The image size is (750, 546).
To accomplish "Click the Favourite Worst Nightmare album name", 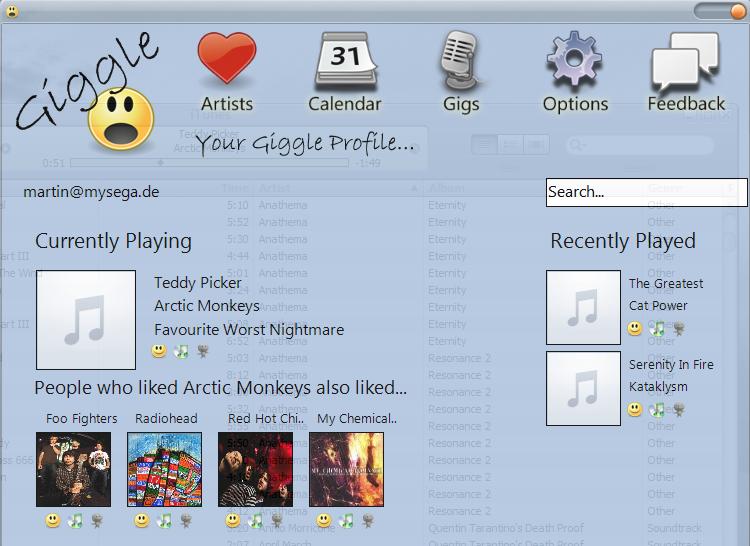I will coord(249,330).
